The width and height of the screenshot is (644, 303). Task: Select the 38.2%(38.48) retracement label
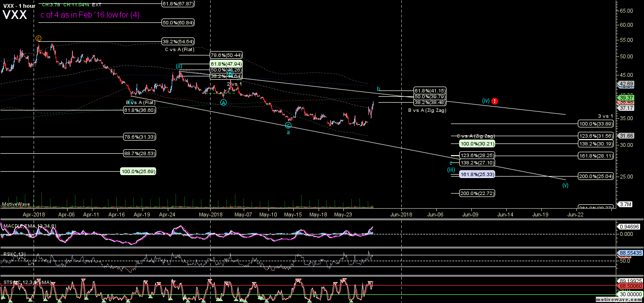(x=430, y=102)
